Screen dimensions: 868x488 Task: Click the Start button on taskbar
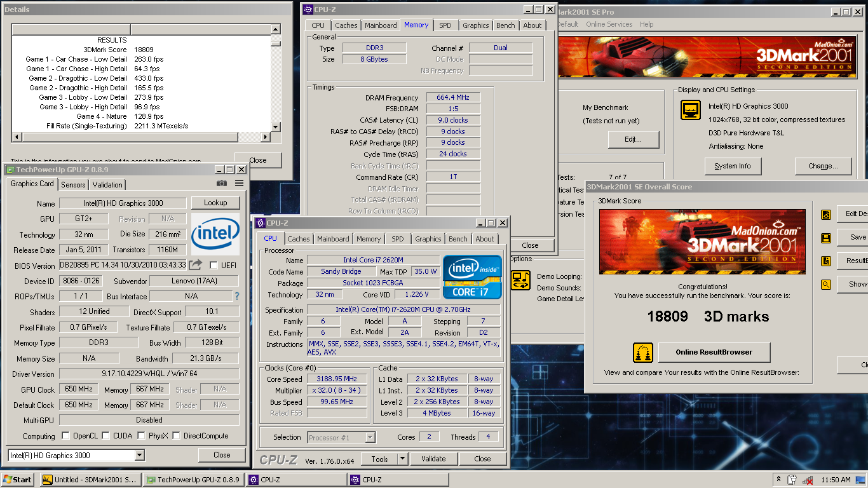coord(18,480)
